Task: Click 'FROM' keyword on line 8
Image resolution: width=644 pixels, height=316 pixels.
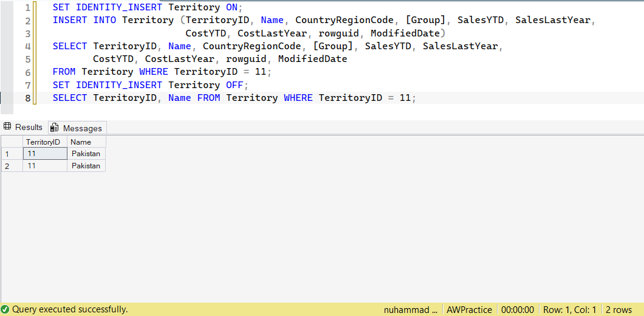Action: tap(208, 98)
